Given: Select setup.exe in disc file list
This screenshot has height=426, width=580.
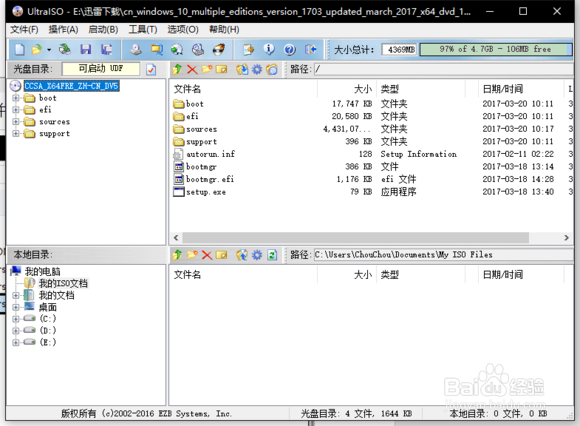Looking at the screenshot, I should click(206, 192).
